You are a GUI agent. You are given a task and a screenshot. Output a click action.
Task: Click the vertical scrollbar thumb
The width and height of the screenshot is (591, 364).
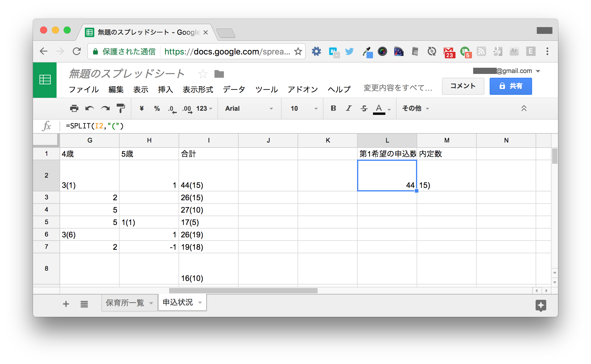pyautogui.click(x=555, y=156)
